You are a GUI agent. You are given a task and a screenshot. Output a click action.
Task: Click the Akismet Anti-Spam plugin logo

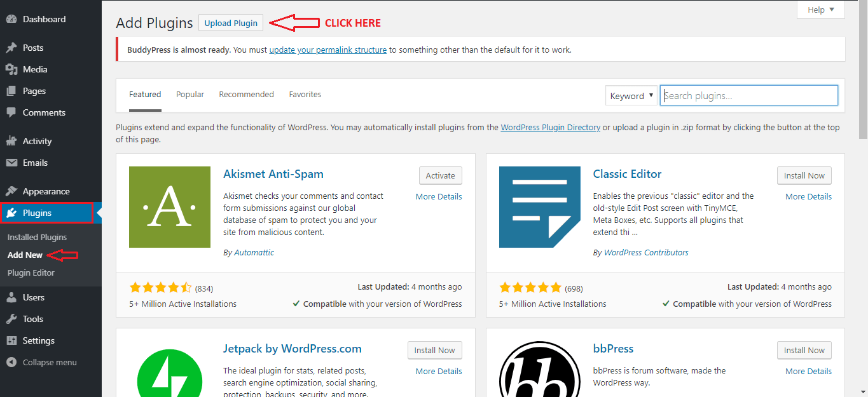[x=170, y=207]
